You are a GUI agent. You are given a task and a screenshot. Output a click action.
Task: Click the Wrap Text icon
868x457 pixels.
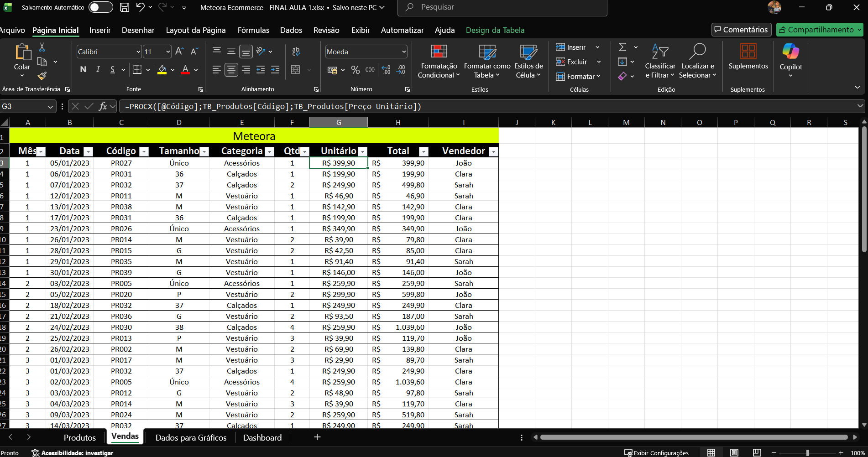click(x=296, y=52)
